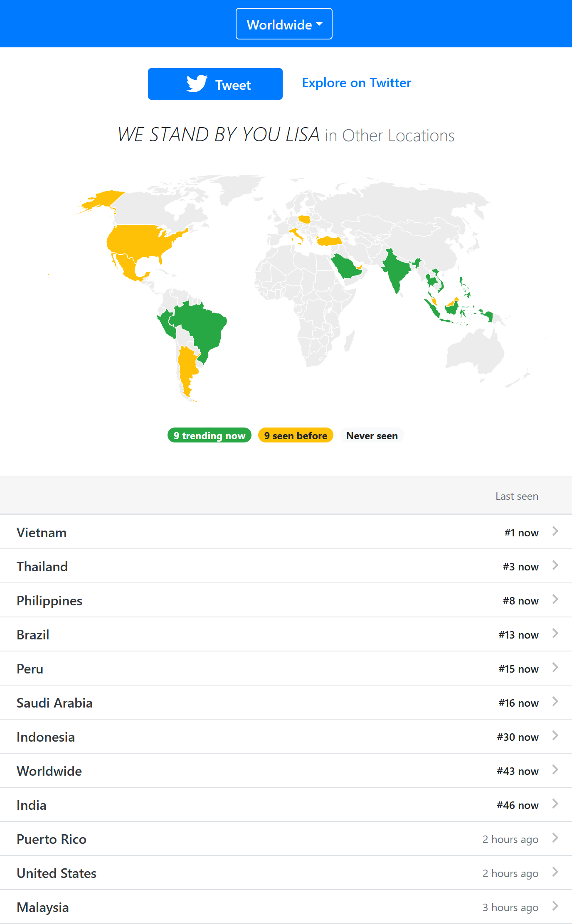
Task: Click the Puerto Rico row arrow
Action: tap(555, 838)
